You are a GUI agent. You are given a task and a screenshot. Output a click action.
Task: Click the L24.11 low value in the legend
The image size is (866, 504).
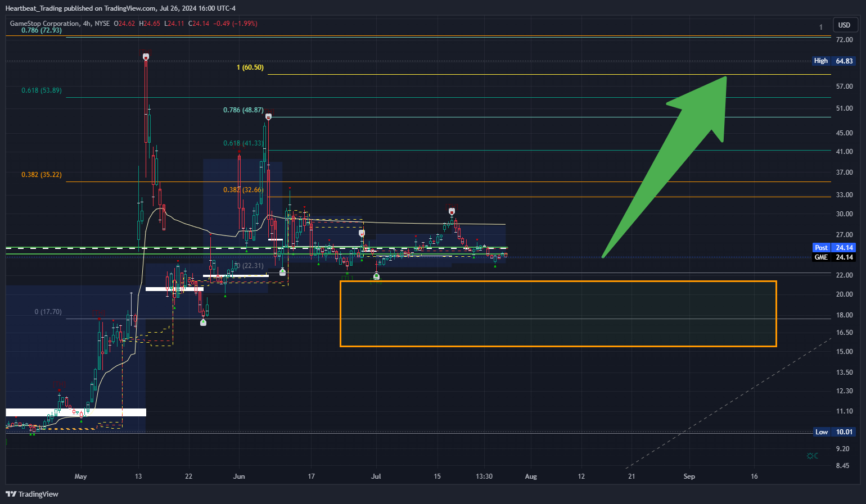[174, 24]
